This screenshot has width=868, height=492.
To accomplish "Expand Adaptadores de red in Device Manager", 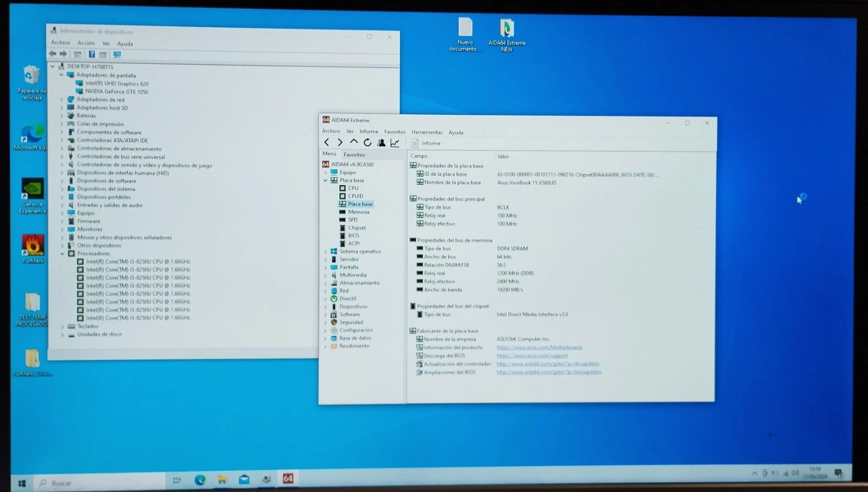I will coord(61,100).
